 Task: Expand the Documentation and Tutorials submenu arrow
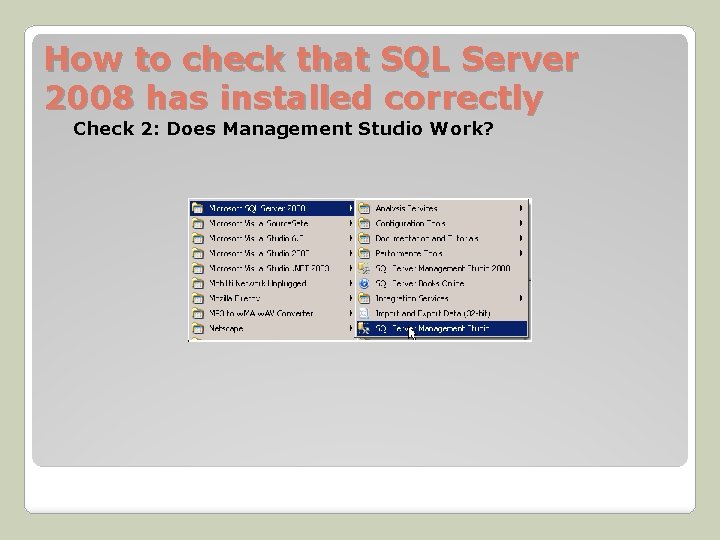click(x=521, y=238)
